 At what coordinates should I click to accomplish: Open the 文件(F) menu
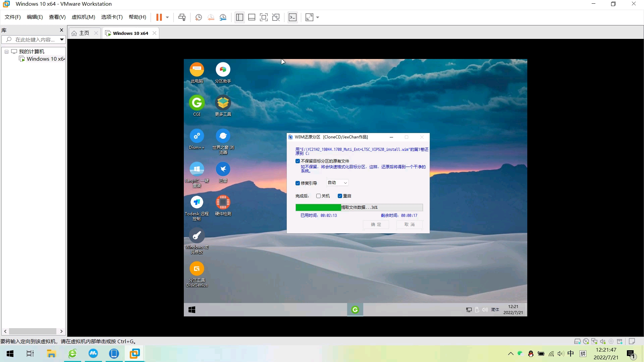click(13, 17)
